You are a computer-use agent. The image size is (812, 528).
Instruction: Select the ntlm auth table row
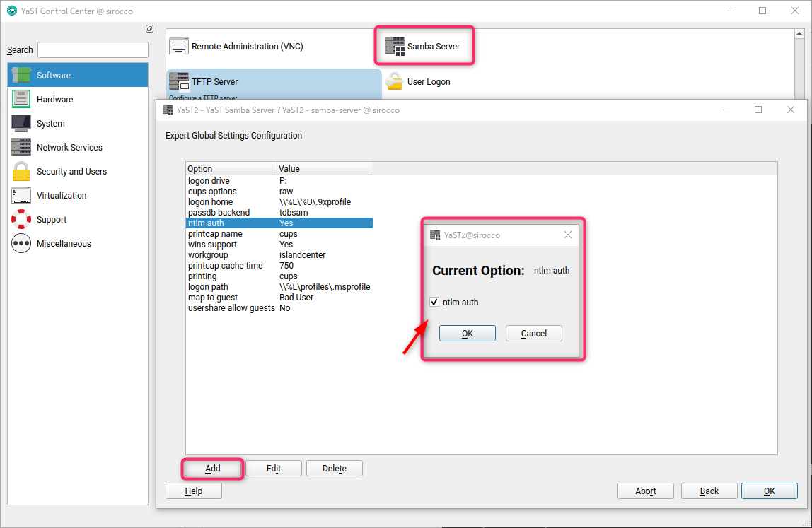coord(279,223)
